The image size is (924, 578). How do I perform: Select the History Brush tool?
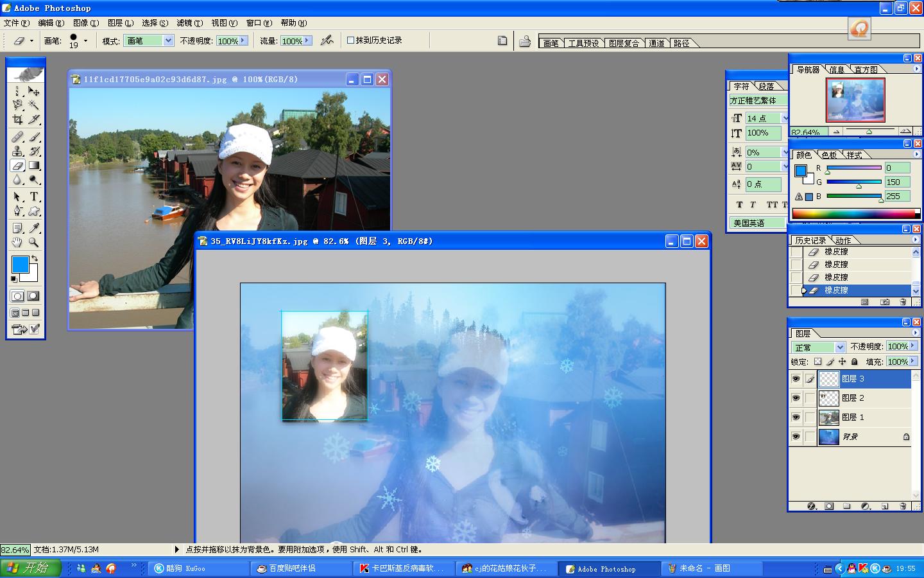[34, 151]
